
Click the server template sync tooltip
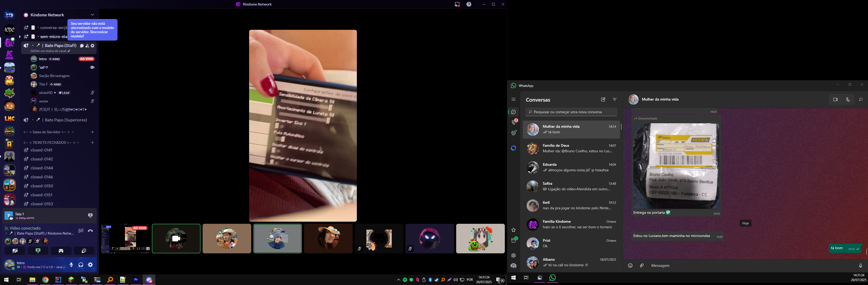pos(92,30)
